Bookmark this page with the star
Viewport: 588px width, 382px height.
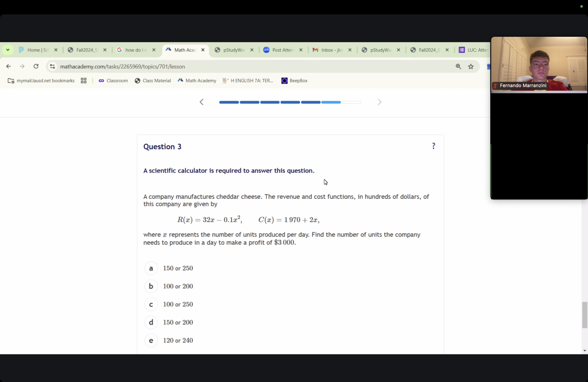point(471,67)
